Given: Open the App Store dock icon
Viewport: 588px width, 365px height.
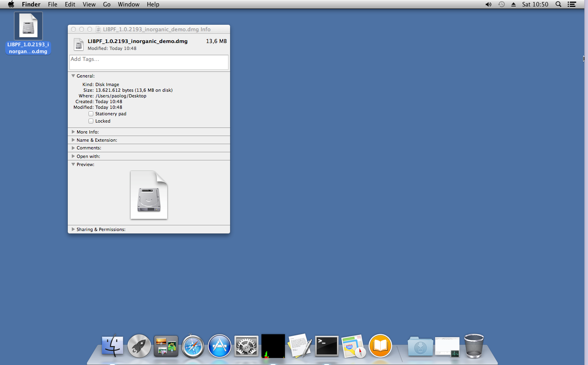Looking at the screenshot, I should (220, 346).
